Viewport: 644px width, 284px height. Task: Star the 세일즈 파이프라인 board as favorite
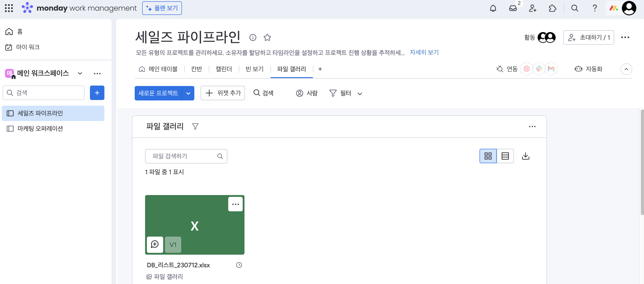[x=267, y=37]
